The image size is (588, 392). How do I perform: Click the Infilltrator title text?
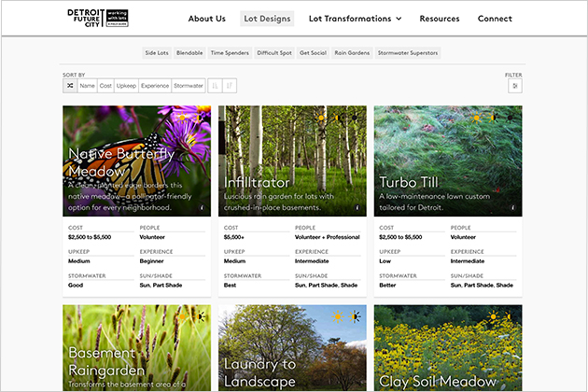pyautogui.click(x=257, y=183)
